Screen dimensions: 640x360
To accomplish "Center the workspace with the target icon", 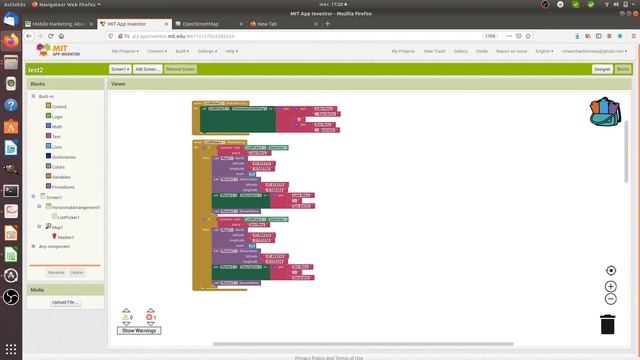I will click(x=611, y=270).
